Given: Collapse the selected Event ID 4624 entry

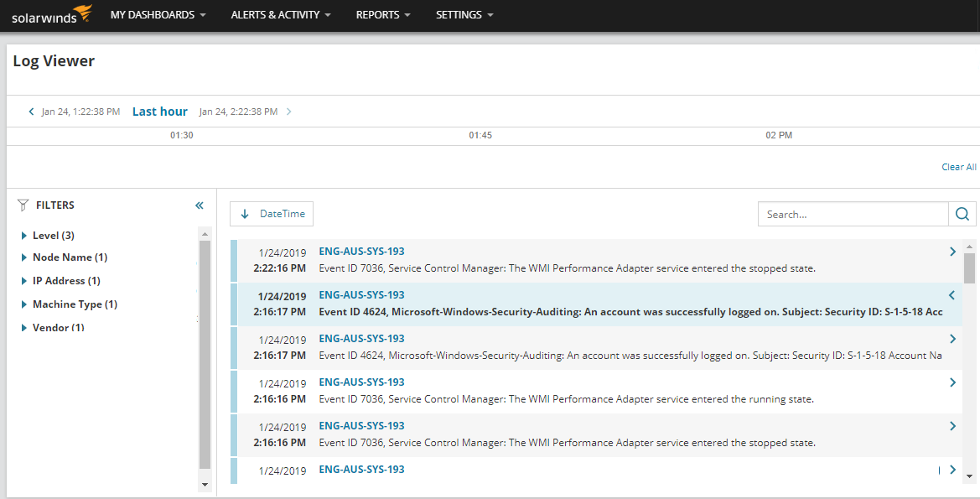Looking at the screenshot, I should pyautogui.click(x=952, y=295).
